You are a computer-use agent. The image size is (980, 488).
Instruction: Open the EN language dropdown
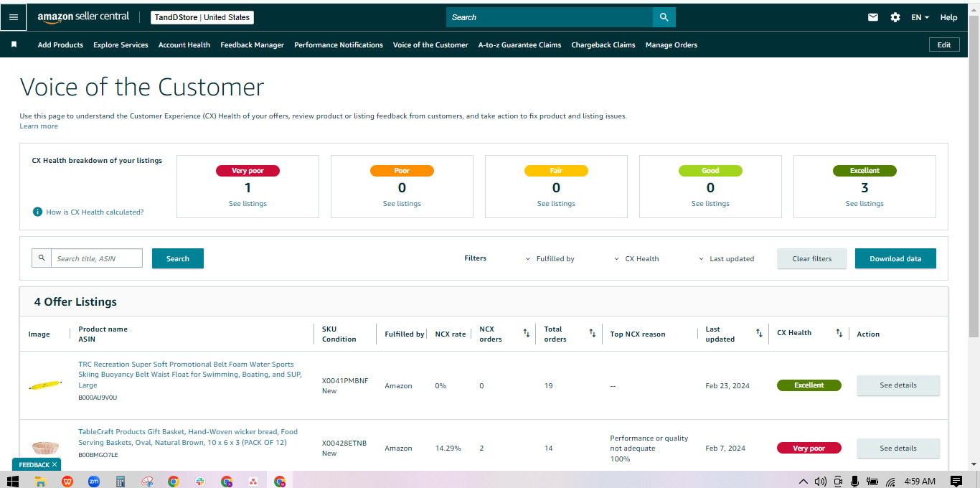[x=920, y=17]
